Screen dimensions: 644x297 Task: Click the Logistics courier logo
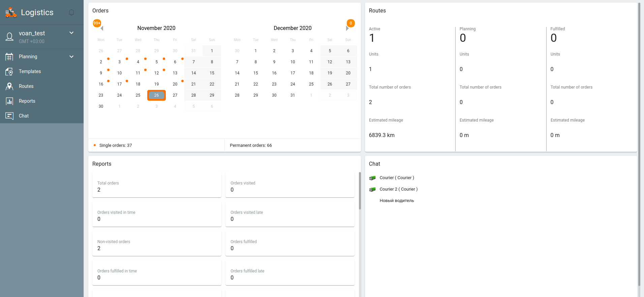click(11, 12)
